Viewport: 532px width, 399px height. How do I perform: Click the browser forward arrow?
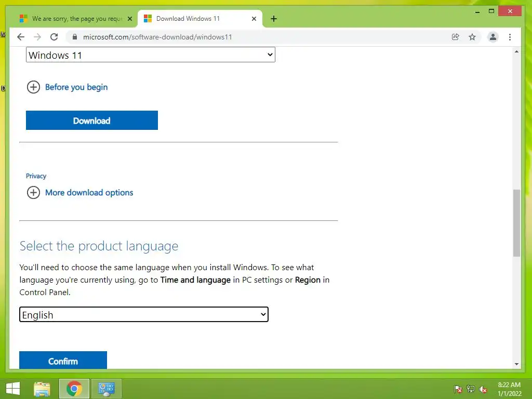coord(37,37)
